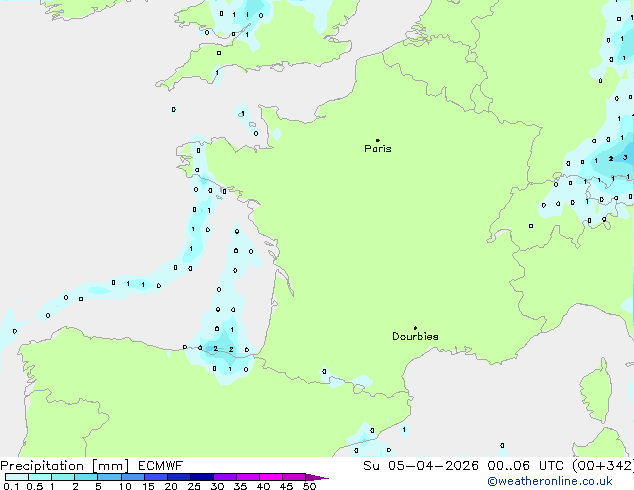Select the 35 to 40 legend swatch
Image resolution: width=634 pixels, height=490 pixels.
click(247, 477)
